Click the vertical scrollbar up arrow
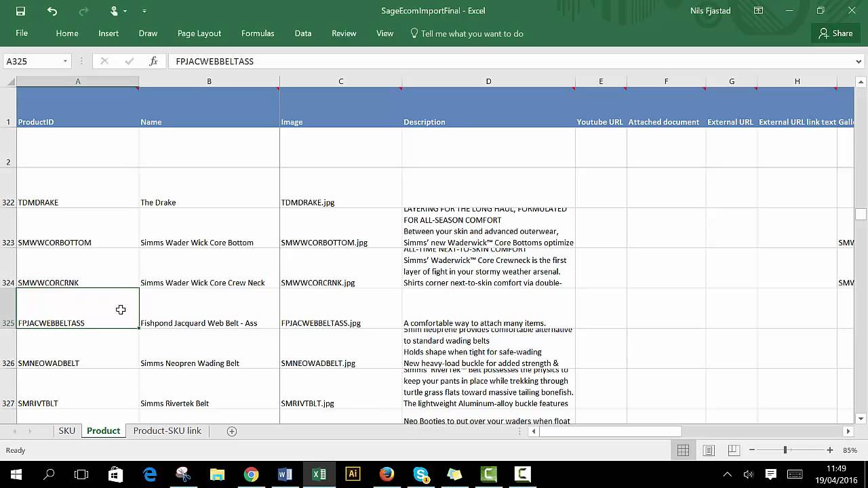This screenshot has width=868, height=488. pyautogui.click(x=861, y=81)
